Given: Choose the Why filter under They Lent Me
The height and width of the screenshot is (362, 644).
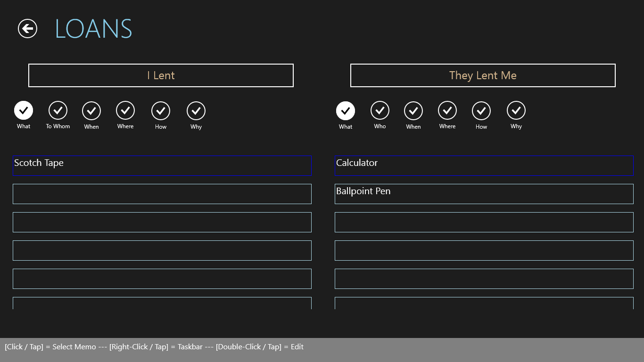Looking at the screenshot, I should [x=516, y=111].
